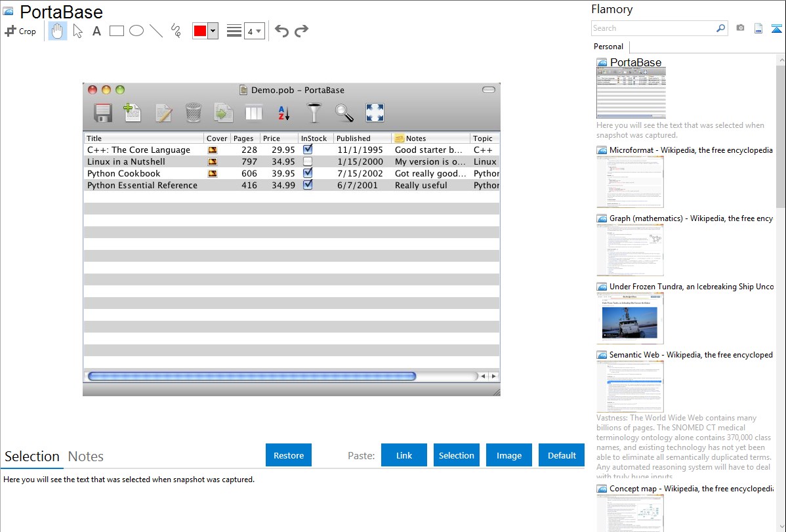786x532 pixels.
Task: Click the Link paste button
Action: coord(404,455)
